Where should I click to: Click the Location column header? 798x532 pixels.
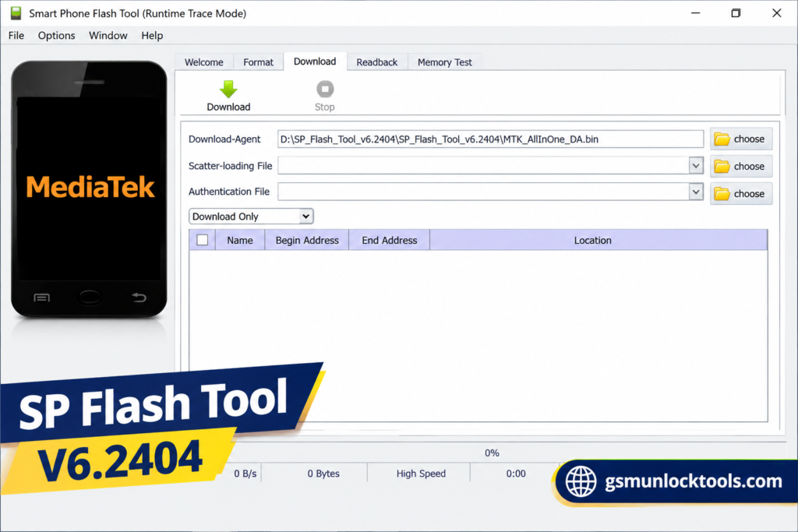[598, 240]
